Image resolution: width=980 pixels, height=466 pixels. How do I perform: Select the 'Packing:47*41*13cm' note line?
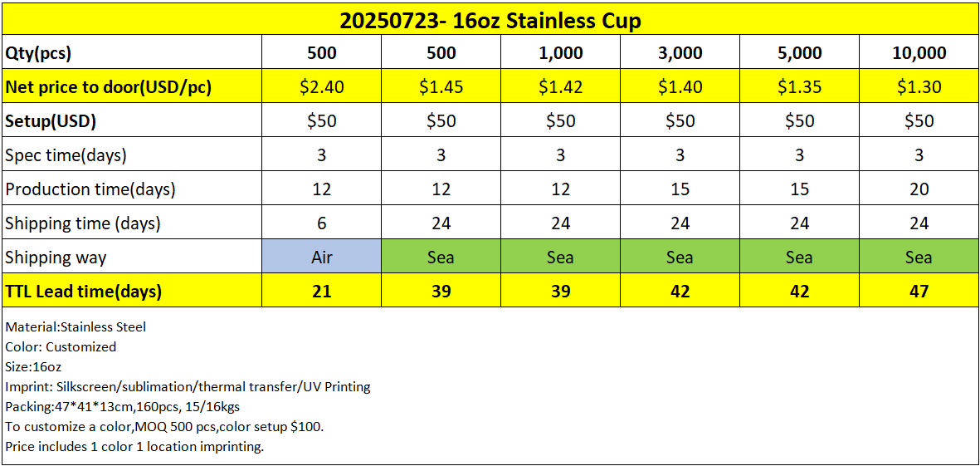122,407
